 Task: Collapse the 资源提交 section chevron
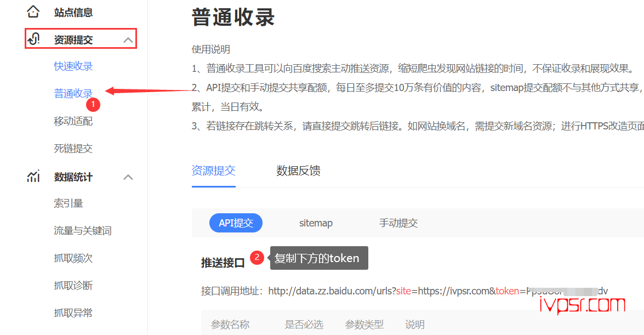coord(128,40)
